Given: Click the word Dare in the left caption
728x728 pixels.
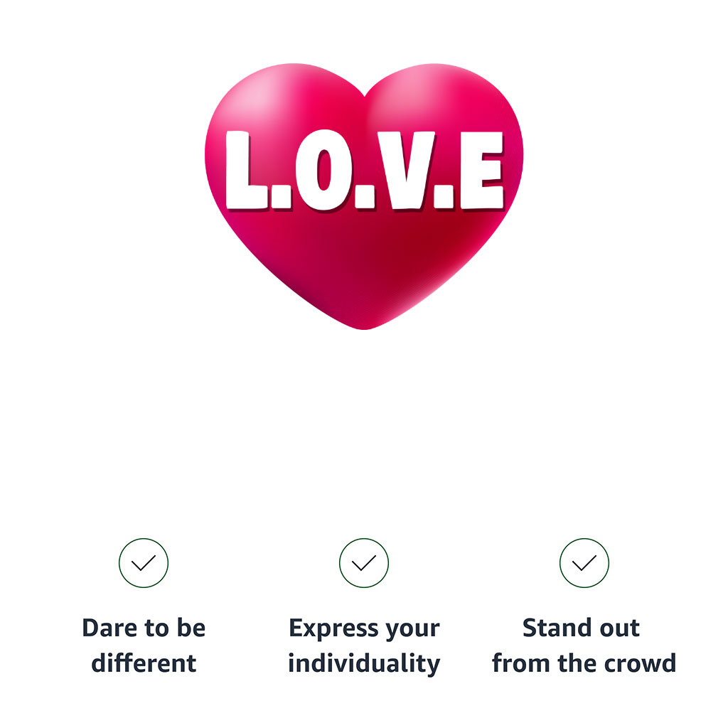Looking at the screenshot, I should (x=109, y=628).
